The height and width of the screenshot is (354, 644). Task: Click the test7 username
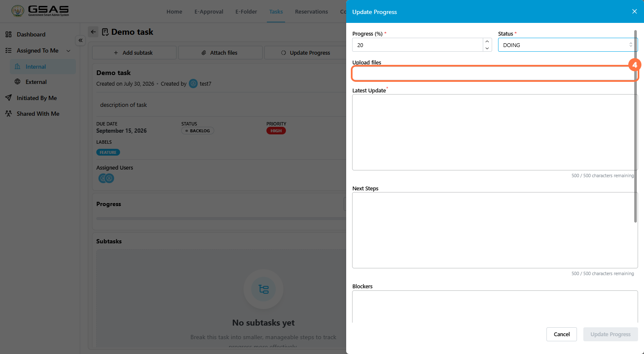pyautogui.click(x=205, y=84)
